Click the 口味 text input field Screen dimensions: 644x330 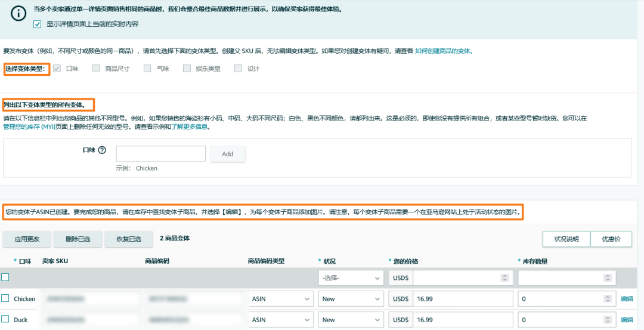click(161, 154)
